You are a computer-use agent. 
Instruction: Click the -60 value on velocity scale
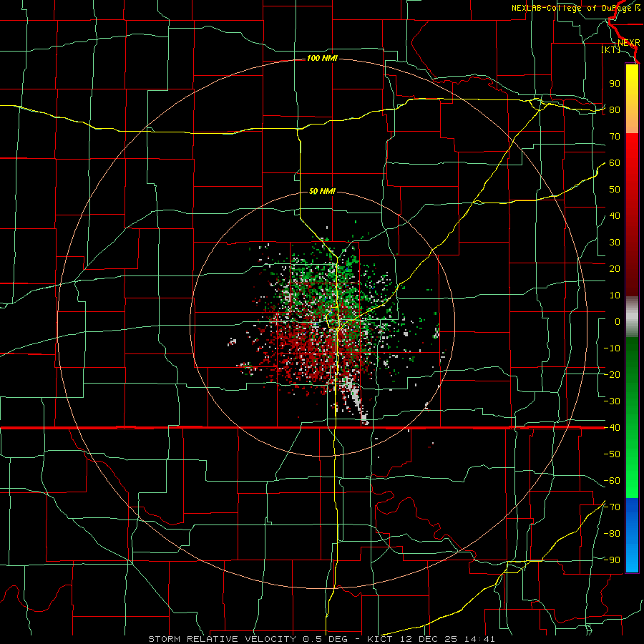(612, 481)
